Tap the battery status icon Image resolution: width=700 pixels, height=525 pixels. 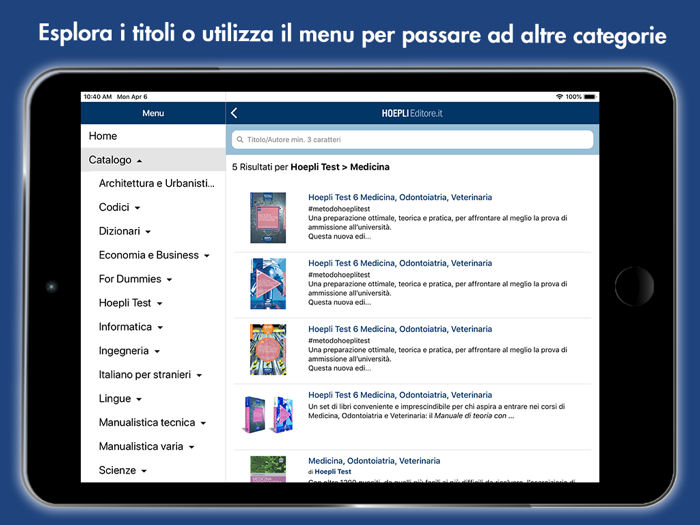click(590, 97)
